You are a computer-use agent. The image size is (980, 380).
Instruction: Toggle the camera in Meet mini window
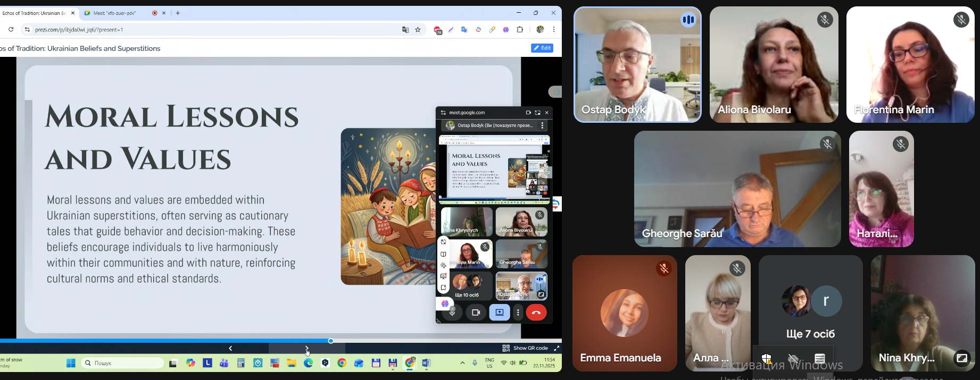click(476, 313)
